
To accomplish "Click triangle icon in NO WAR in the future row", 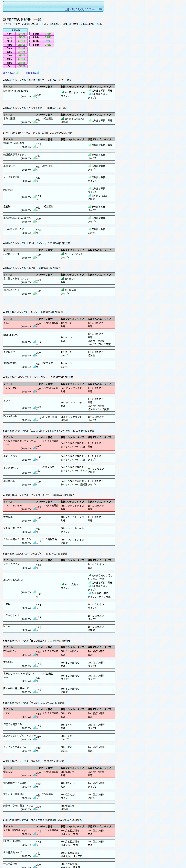I will (34, 96).
